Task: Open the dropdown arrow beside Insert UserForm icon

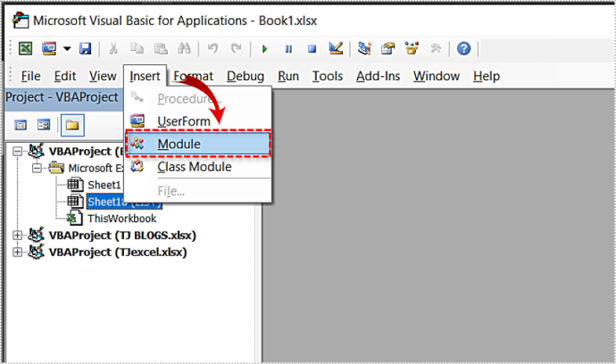Action: pos(67,49)
